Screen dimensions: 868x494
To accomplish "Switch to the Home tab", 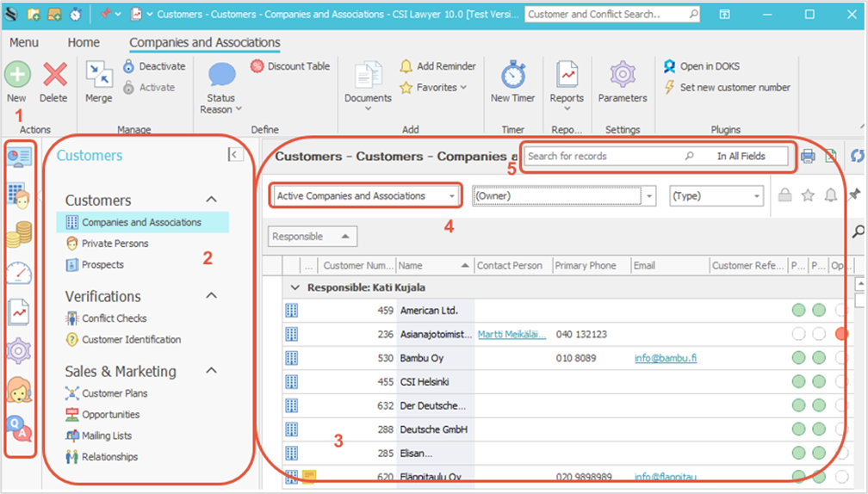I will [84, 42].
